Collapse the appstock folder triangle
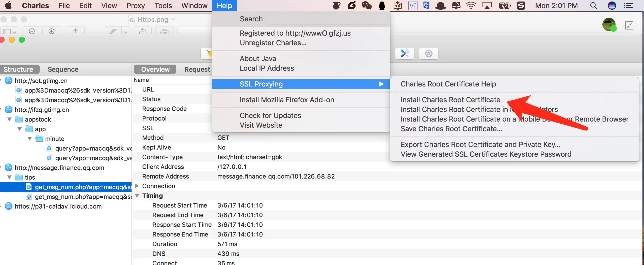Screen dimensions: 644x265 coord(9,119)
